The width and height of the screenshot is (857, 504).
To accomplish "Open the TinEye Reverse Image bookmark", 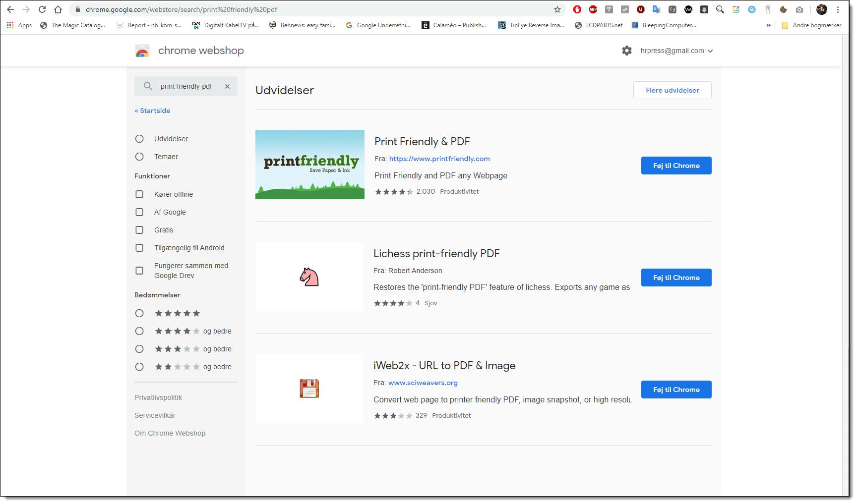I will pos(531,25).
